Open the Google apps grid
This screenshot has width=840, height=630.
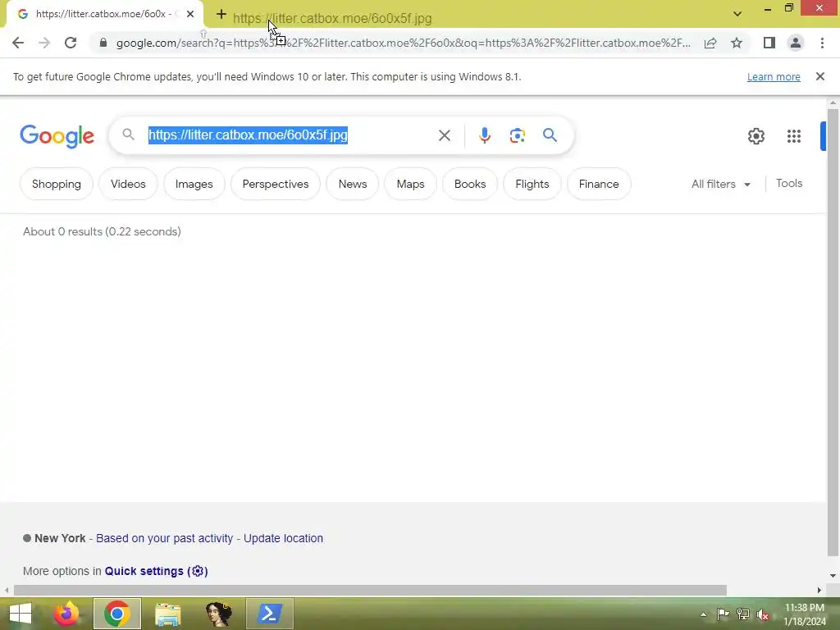tap(794, 136)
